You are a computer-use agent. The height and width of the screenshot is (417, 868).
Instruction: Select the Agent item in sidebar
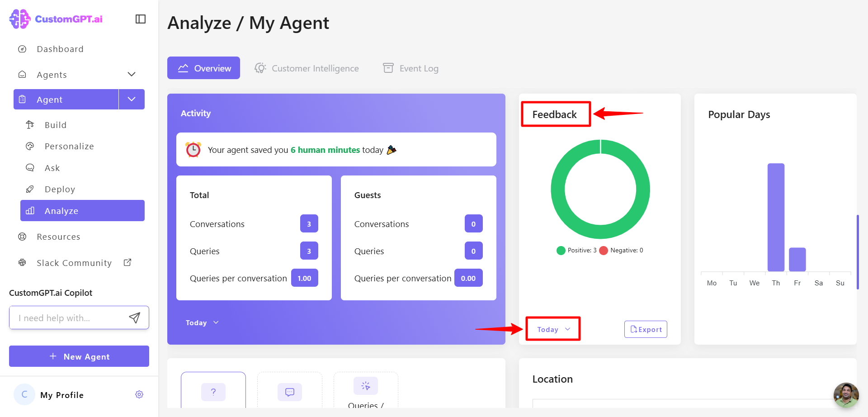(66, 100)
